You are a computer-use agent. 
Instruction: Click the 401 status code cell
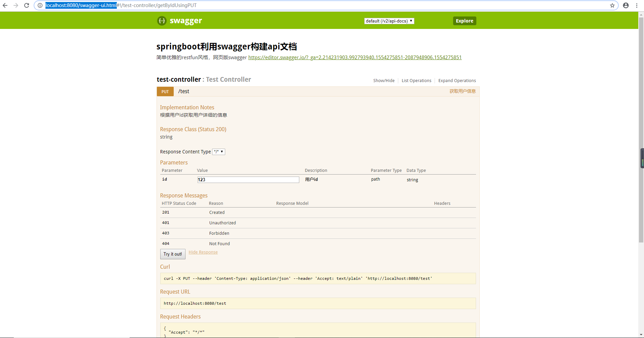[x=166, y=223]
